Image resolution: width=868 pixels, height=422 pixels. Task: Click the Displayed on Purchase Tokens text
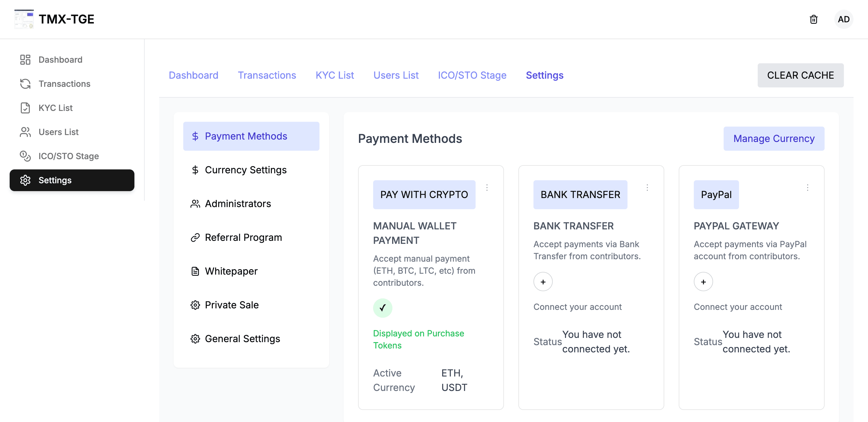pyautogui.click(x=419, y=339)
